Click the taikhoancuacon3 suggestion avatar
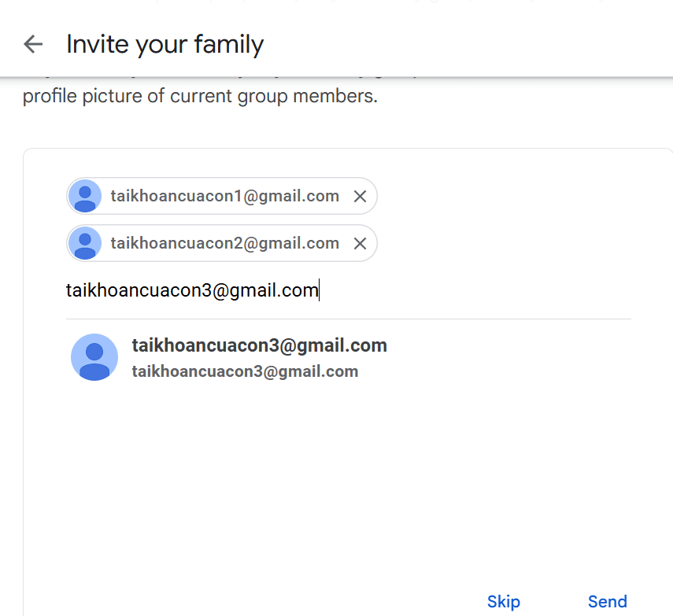 (x=94, y=357)
